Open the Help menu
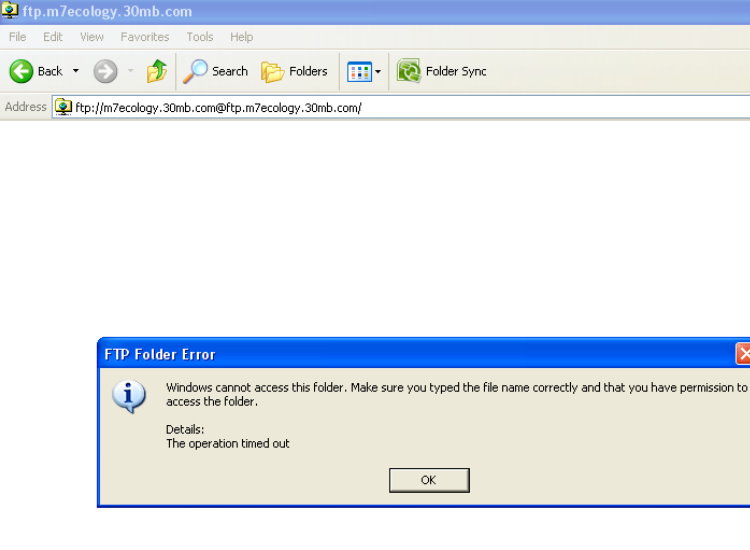This screenshot has width=750, height=550. click(x=241, y=37)
